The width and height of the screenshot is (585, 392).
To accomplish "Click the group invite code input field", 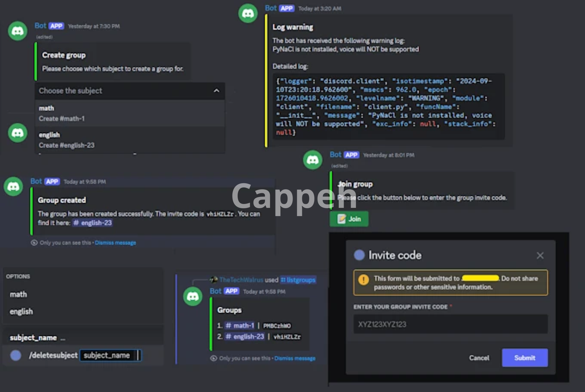I will click(450, 324).
